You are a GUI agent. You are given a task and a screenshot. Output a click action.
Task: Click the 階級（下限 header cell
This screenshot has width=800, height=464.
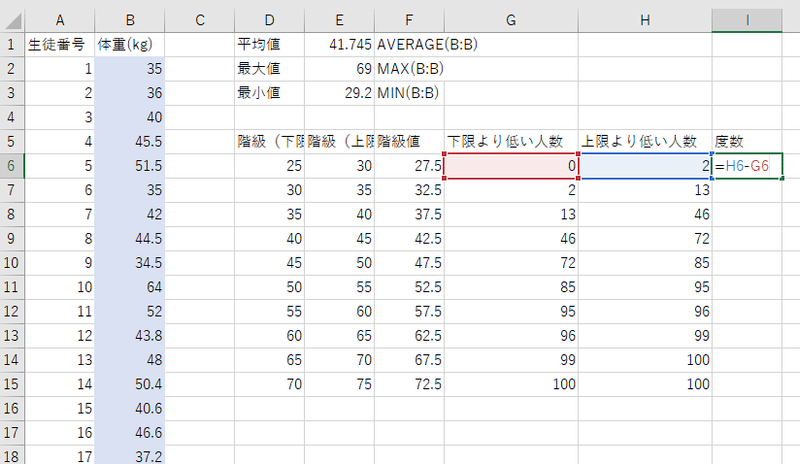click(269, 141)
